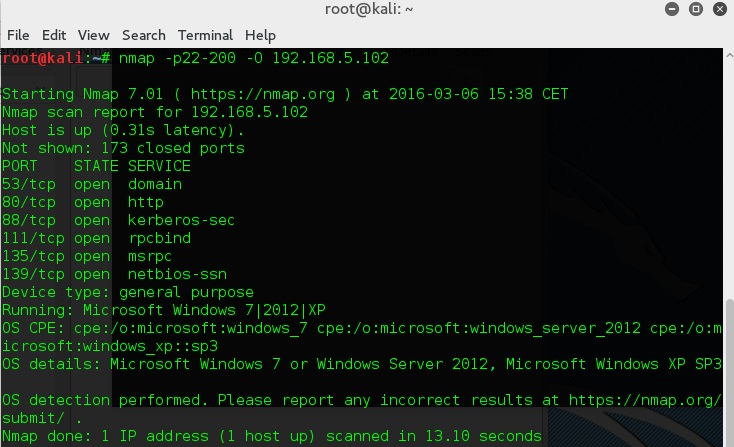Open the Terminal menu

coord(204,35)
